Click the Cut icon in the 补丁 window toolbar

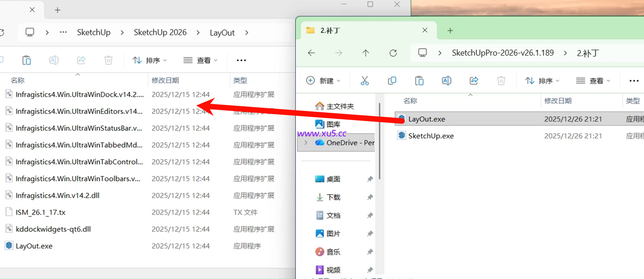(364, 80)
